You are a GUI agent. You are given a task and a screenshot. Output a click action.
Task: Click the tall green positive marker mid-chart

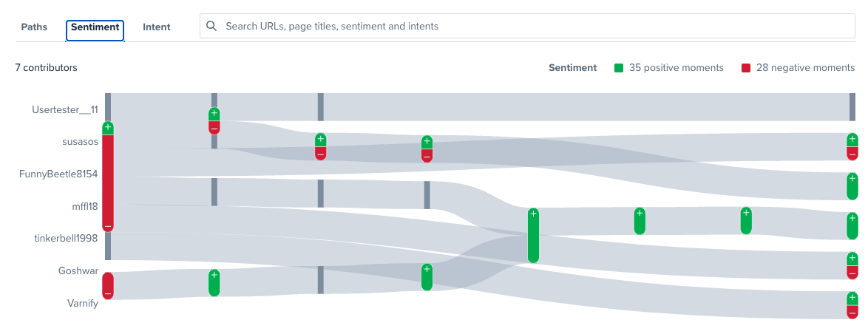[533, 236]
